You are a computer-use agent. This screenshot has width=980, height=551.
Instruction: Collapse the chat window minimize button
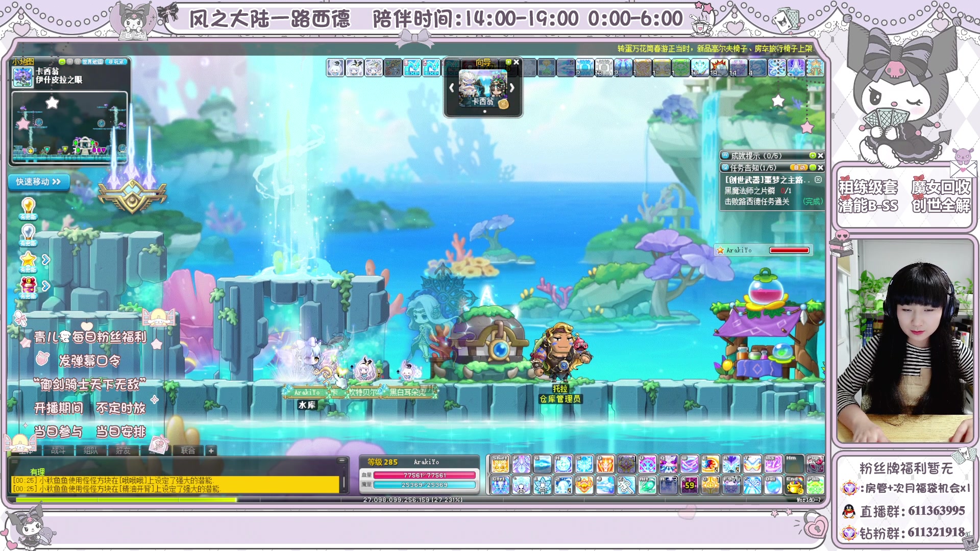tap(341, 460)
